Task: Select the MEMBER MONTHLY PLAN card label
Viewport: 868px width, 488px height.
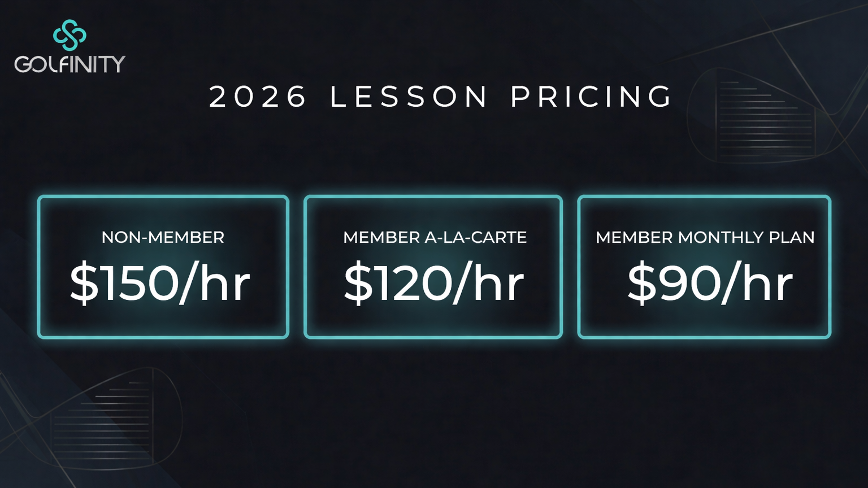Action: [705, 237]
